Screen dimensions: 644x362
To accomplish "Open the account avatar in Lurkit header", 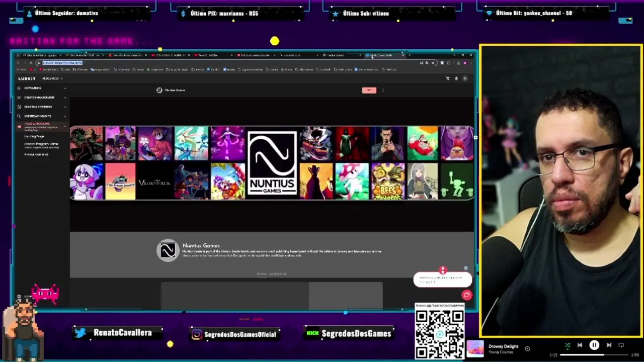I will click(465, 78).
